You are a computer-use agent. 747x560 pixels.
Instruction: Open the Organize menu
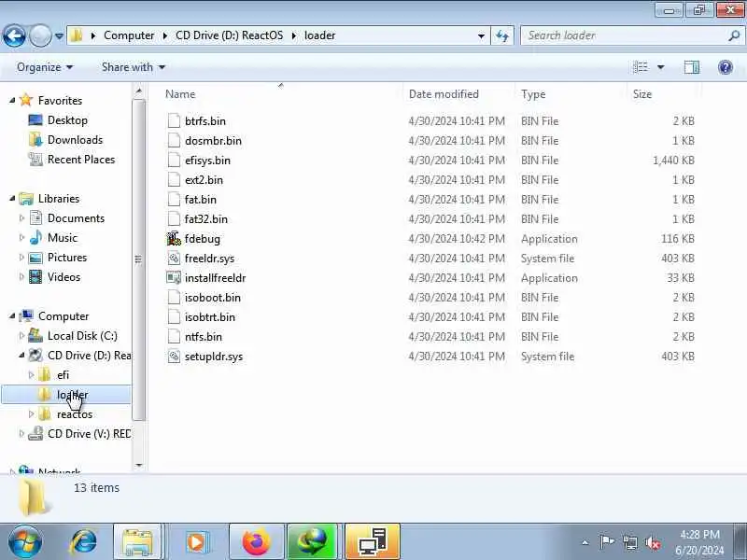45,67
